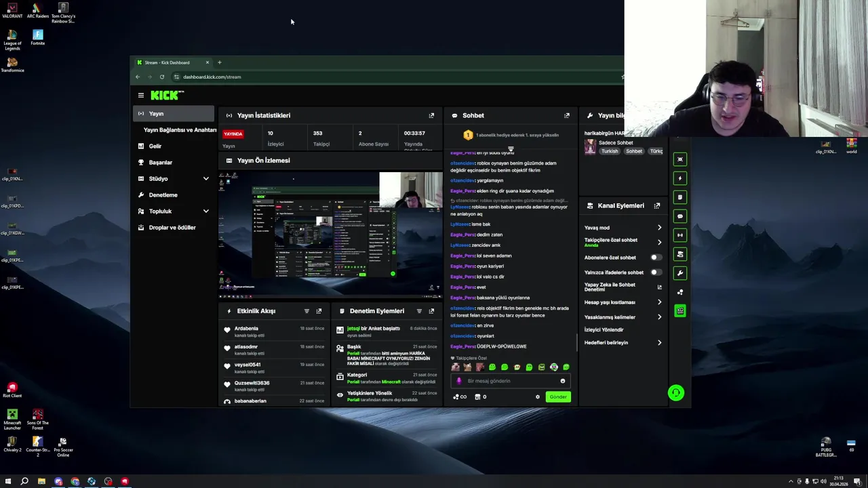Viewport: 868px width, 488px height.
Task: Click the stream preview thumbnail
Action: click(x=331, y=235)
